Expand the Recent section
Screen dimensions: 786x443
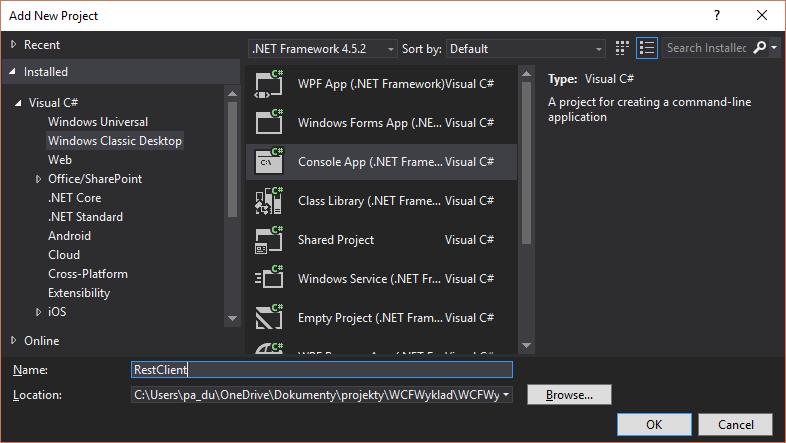point(14,45)
